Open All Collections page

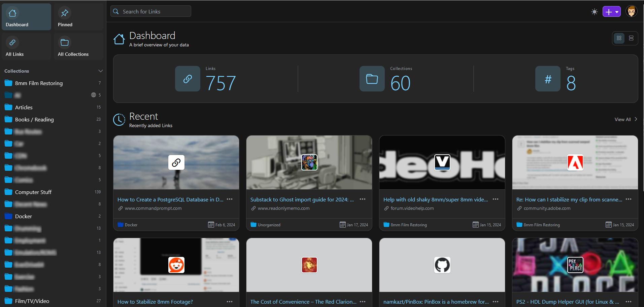click(x=78, y=46)
